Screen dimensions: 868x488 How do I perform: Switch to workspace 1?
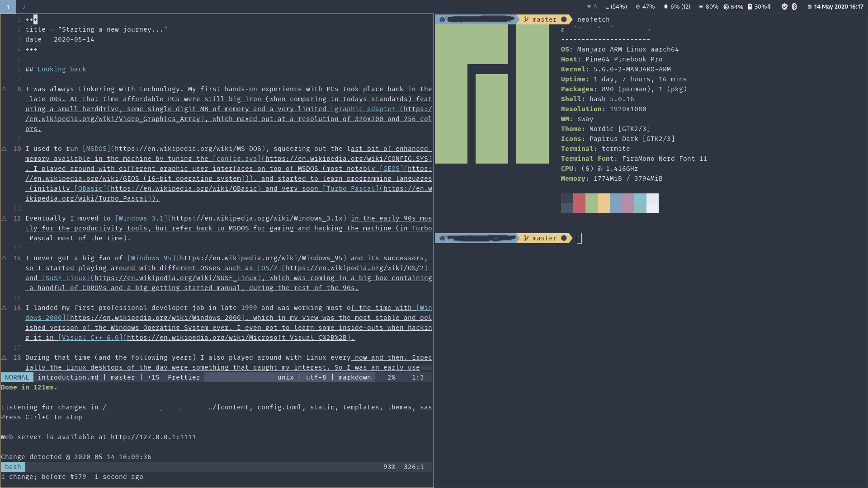(8, 7)
